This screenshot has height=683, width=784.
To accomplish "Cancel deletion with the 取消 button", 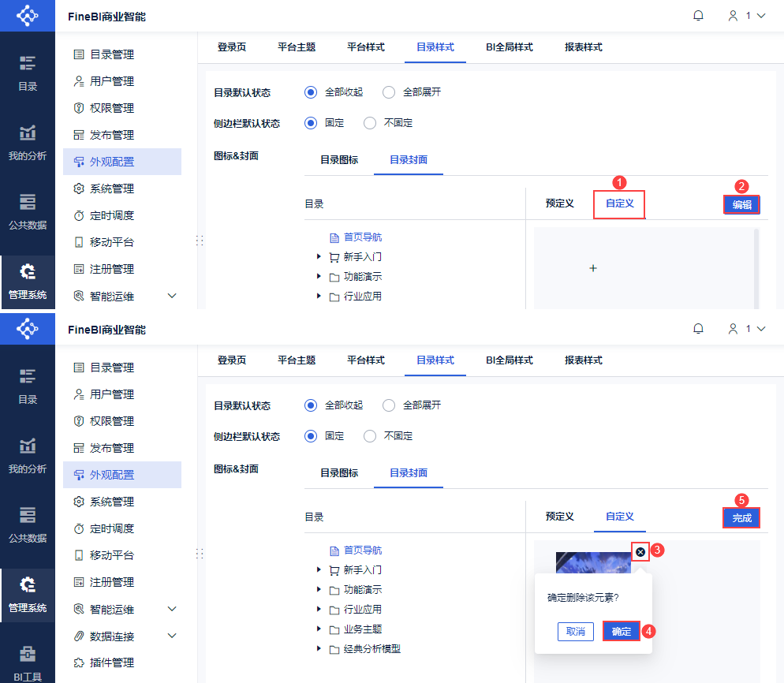I will tap(576, 632).
